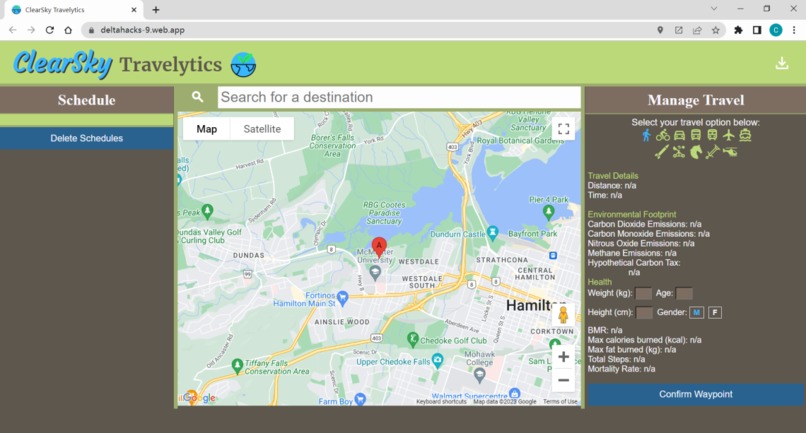Reload the page with browser refresh
The height and width of the screenshot is (433, 806).
49,30
